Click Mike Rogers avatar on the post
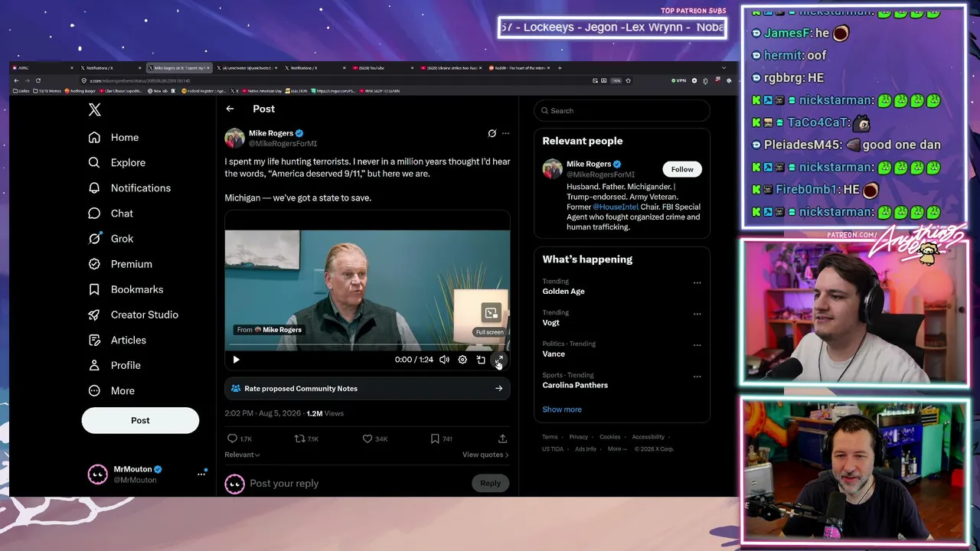The image size is (980, 551). point(234,138)
